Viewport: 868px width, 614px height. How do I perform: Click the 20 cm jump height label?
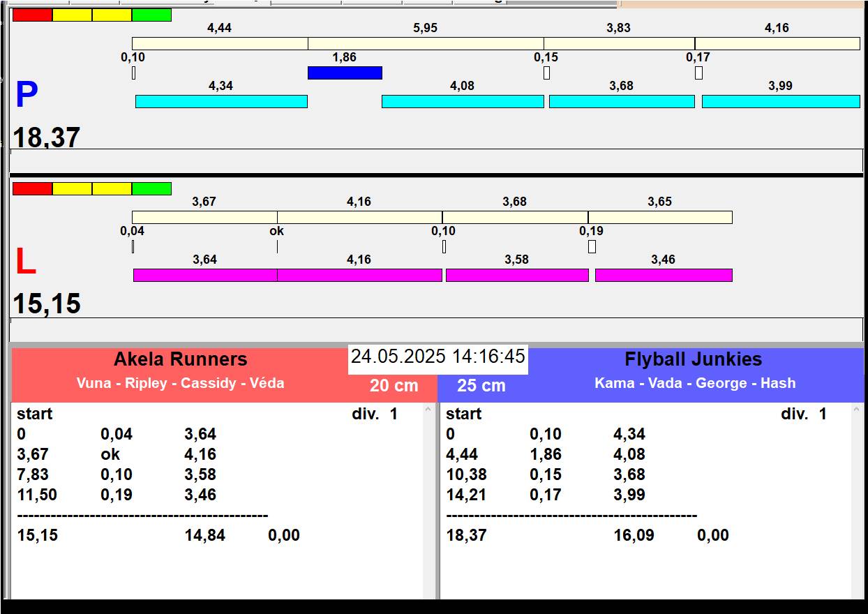coord(394,386)
